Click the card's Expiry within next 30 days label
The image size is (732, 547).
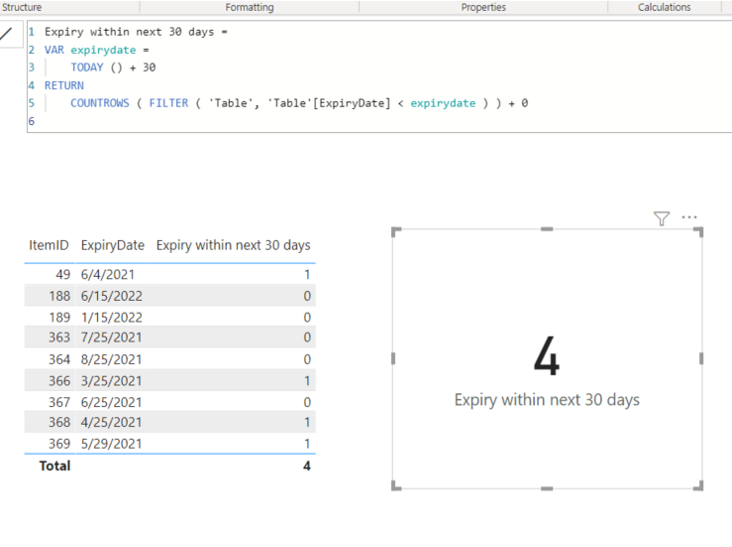[547, 400]
